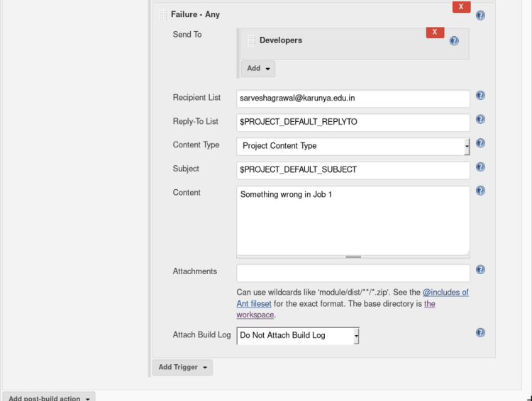
Task: Open help for Reply-To List field
Action: pyautogui.click(x=480, y=120)
